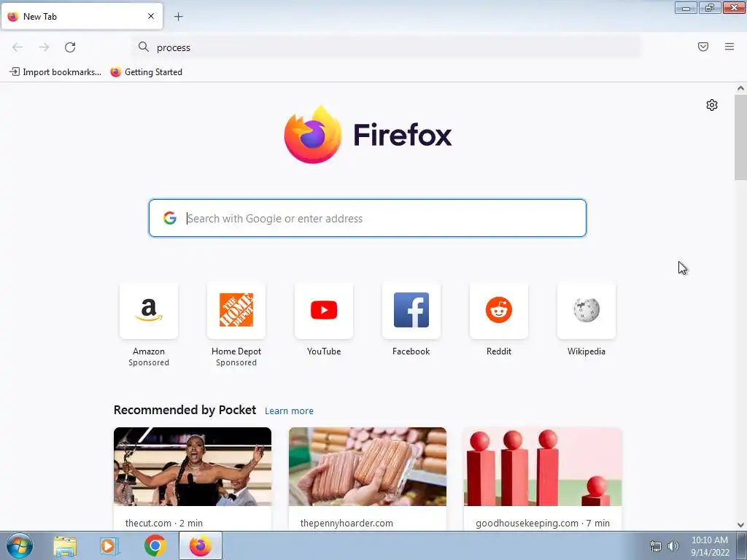Open the goodhousekeeping.com article thumbnail
This screenshot has height=560, width=747.
[x=543, y=467]
